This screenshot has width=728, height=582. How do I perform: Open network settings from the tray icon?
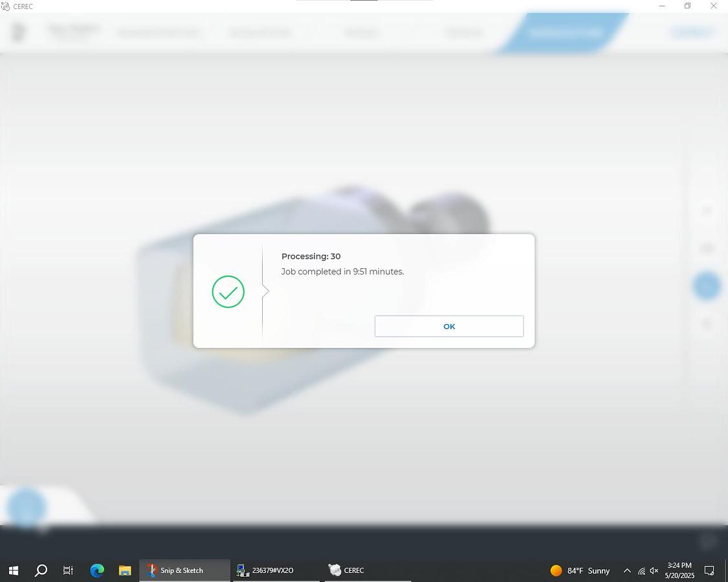(x=641, y=570)
